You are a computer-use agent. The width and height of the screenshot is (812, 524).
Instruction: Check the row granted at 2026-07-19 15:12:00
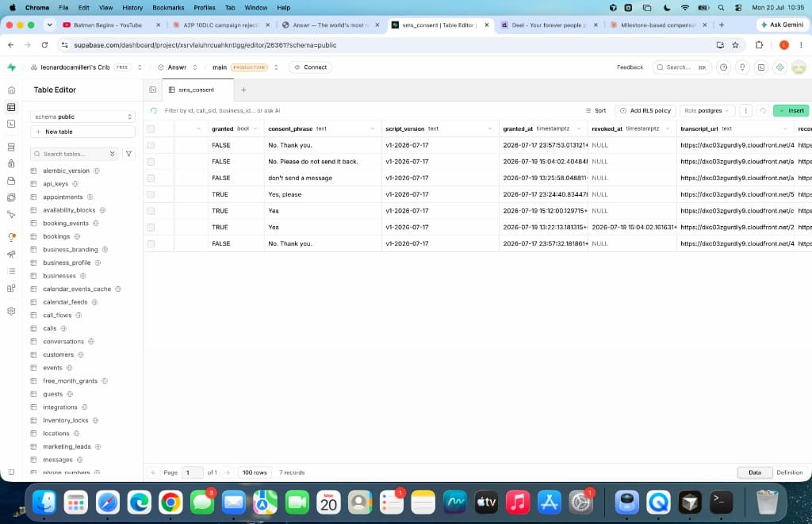pos(151,211)
